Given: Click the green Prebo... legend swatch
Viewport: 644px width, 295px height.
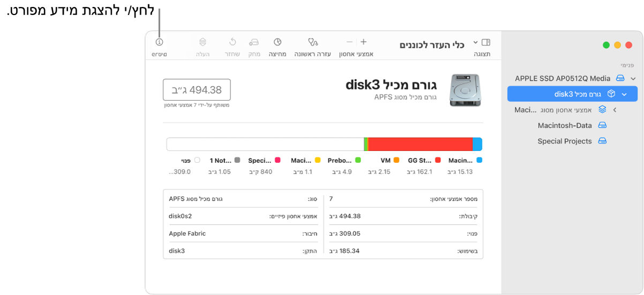Looking at the screenshot, I should tap(358, 160).
